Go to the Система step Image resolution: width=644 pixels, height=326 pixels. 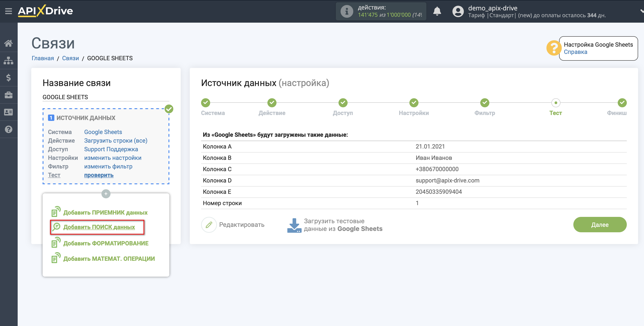tap(206, 103)
